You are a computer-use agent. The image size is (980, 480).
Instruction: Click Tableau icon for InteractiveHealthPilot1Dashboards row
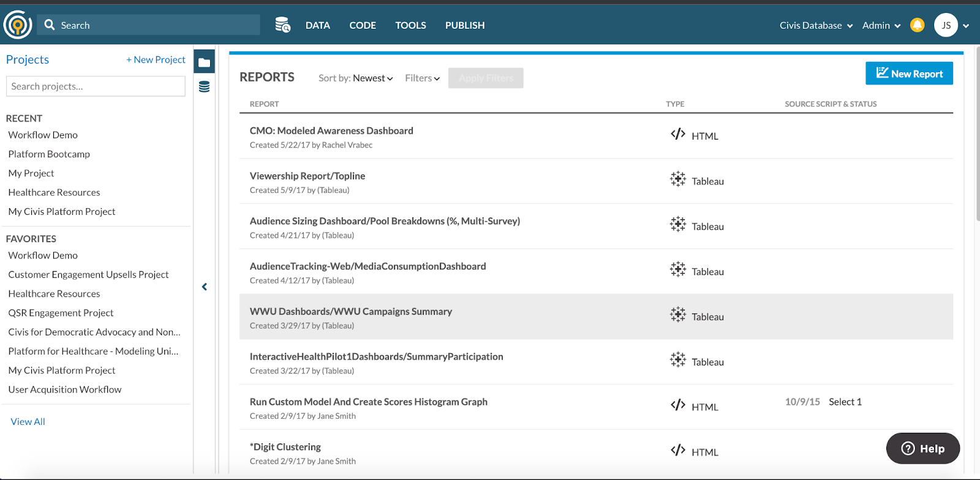[x=677, y=360]
